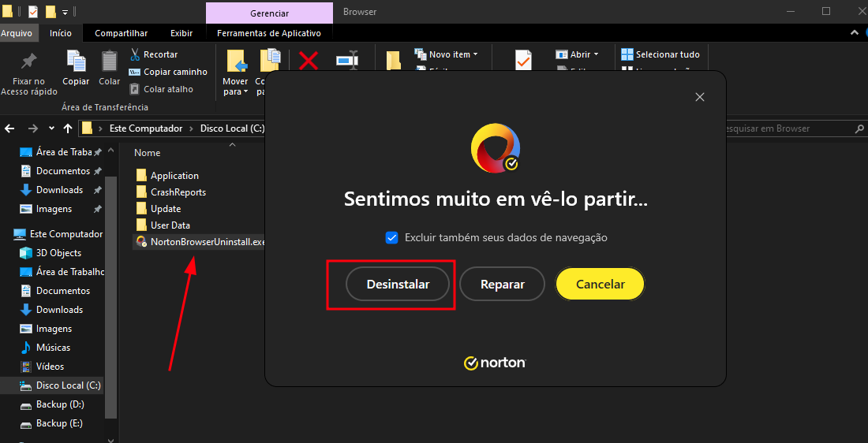Uncheck Excluir também seus dados de navegação
Viewport: 868px width, 443px height.
[x=392, y=237]
